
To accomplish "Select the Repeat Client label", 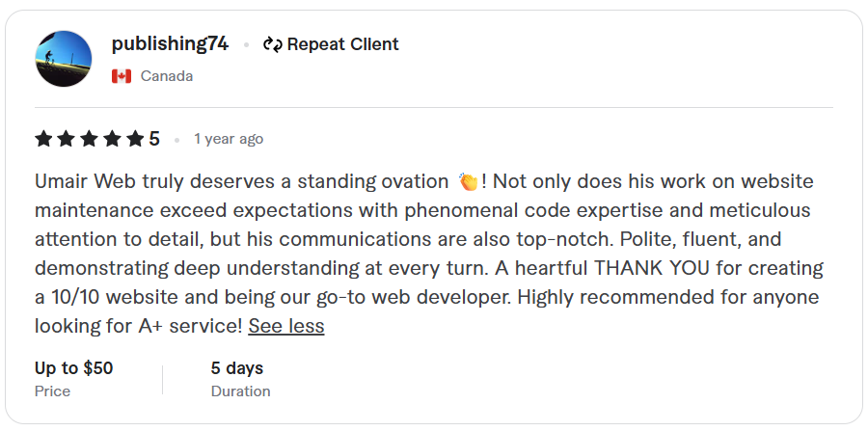I will [x=342, y=44].
